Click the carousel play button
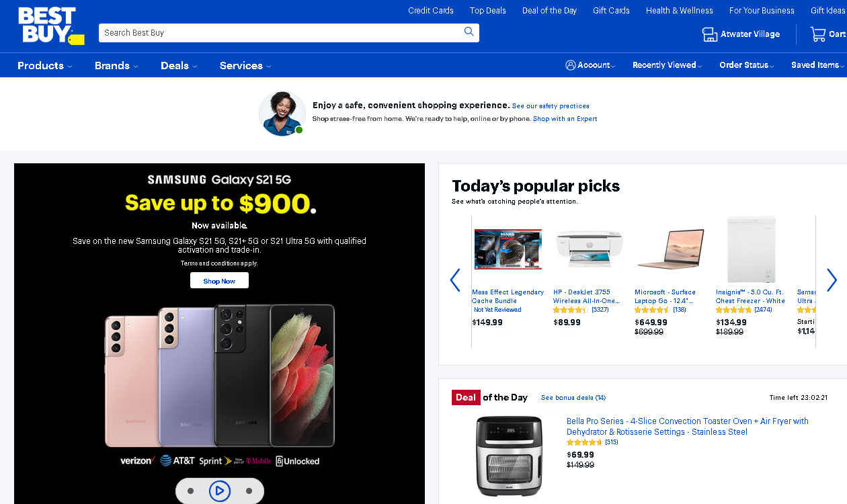Screen dimensions: 847x504 (220, 491)
